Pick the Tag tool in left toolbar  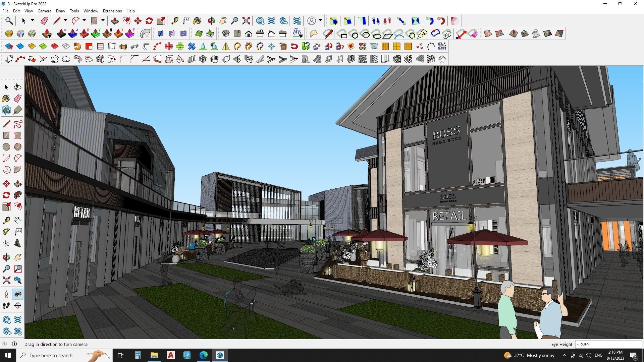click(18, 110)
